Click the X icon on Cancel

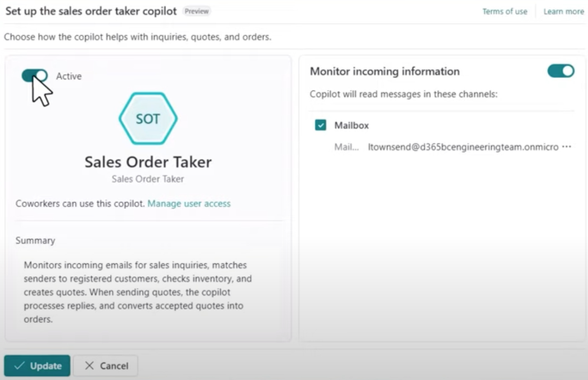89,365
